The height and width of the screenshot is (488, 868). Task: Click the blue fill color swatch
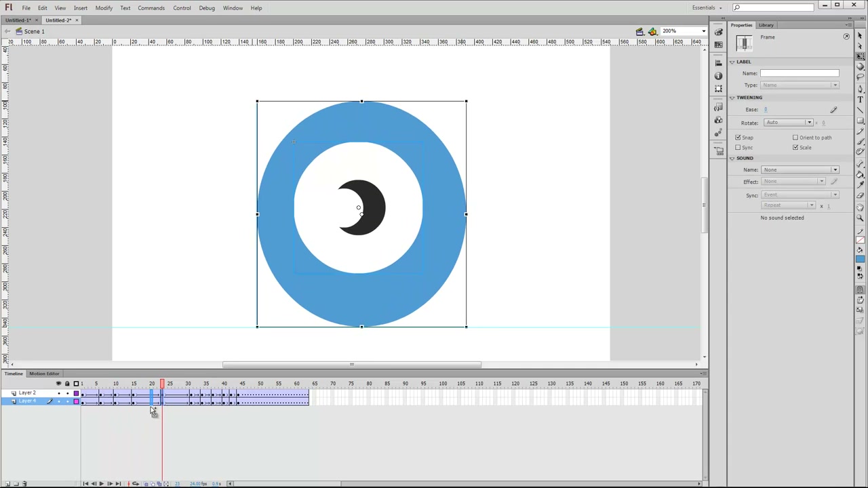click(860, 259)
